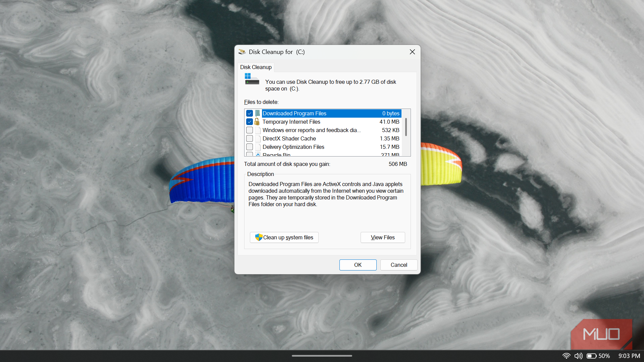
Task: Check Windows error reports and feedback checkbox
Action: coord(250,130)
